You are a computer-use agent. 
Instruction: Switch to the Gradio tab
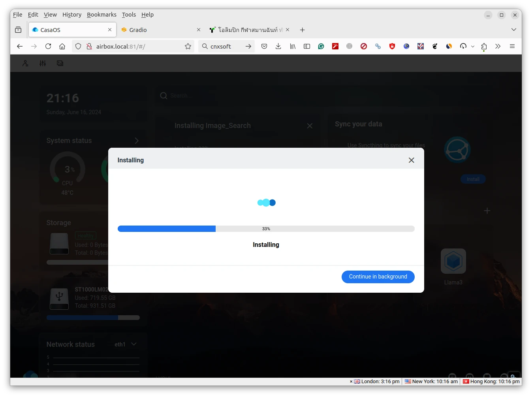point(161,30)
